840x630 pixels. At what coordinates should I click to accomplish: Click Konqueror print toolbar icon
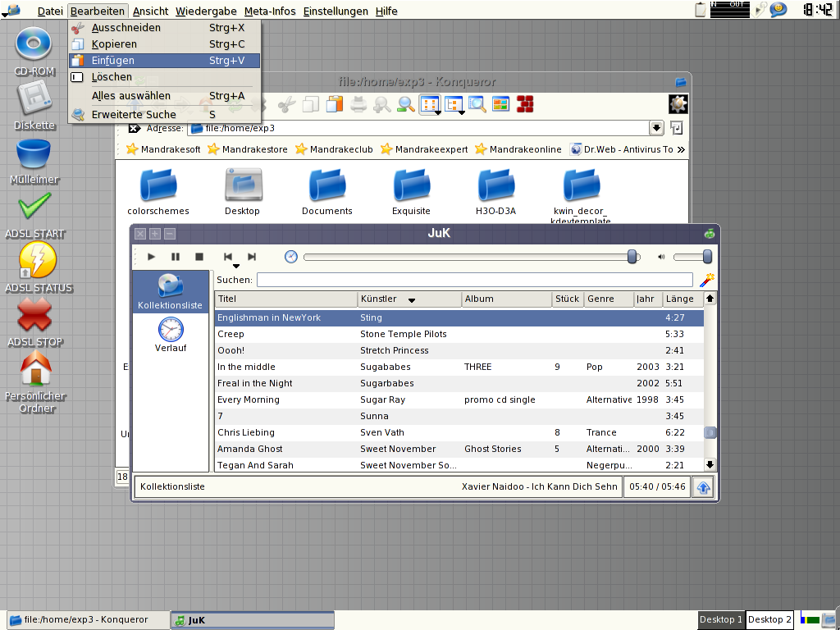point(358,104)
